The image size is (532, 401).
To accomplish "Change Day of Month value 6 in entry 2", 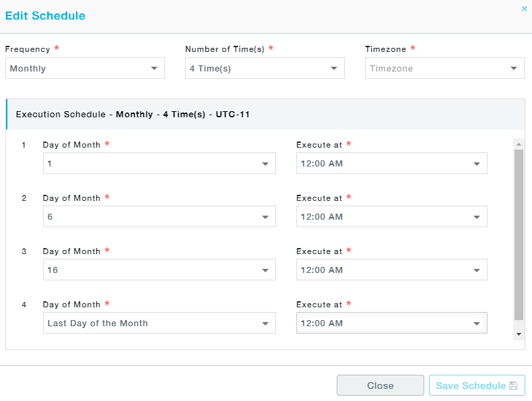I will (x=159, y=216).
